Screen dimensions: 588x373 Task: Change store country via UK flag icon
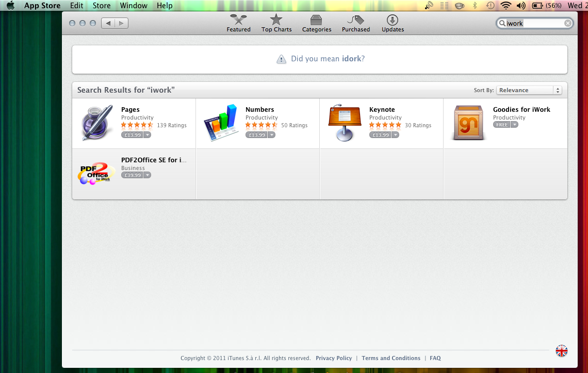[561, 351]
